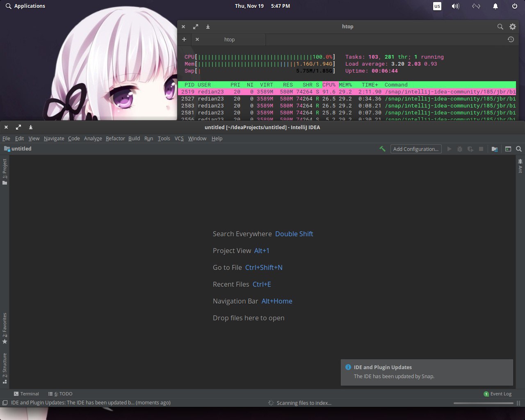Click the Run play icon in IntelliJ toolbar
Viewport: 525px width, 420px height.
pos(449,149)
